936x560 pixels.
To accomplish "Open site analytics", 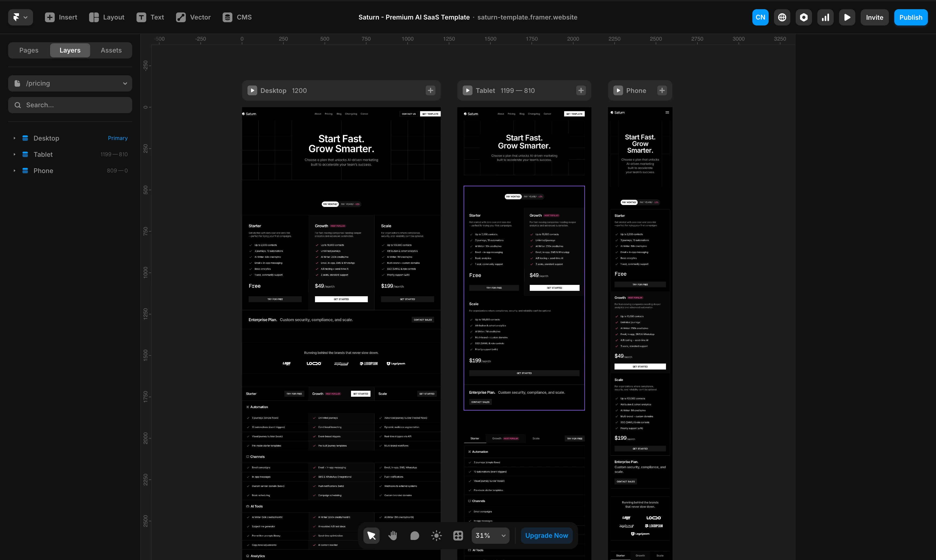I will 825,17.
